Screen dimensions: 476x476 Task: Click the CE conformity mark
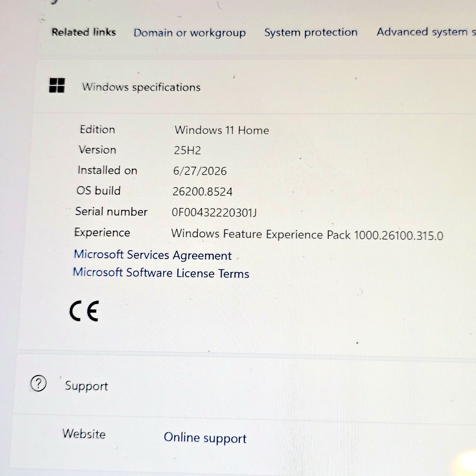pyautogui.click(x=84, y=311)
